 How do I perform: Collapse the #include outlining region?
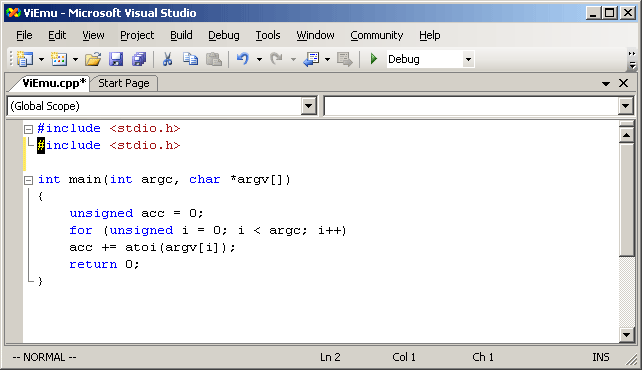click(x=28, y=129)
